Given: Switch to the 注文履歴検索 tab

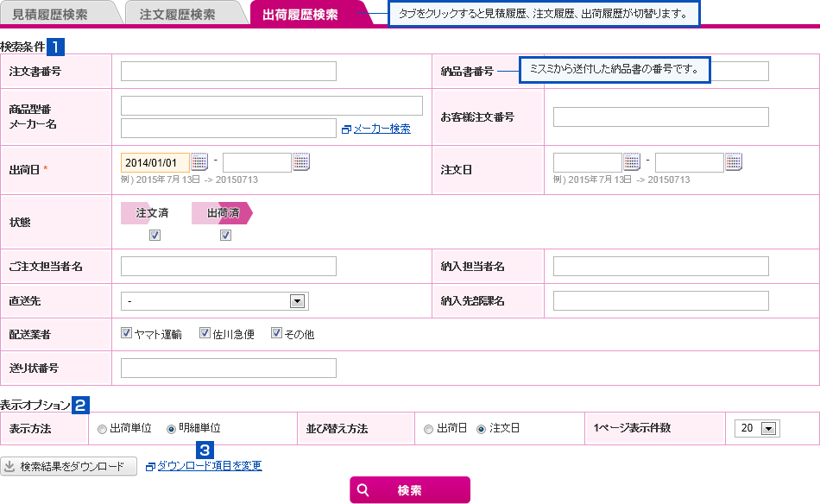Looking at the screenshot, I should pos(177,15).
